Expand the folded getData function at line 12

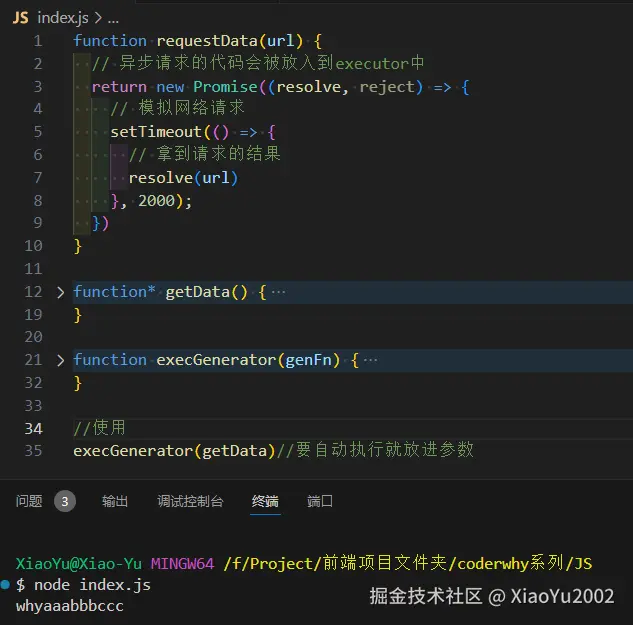[x=60, y=292]
